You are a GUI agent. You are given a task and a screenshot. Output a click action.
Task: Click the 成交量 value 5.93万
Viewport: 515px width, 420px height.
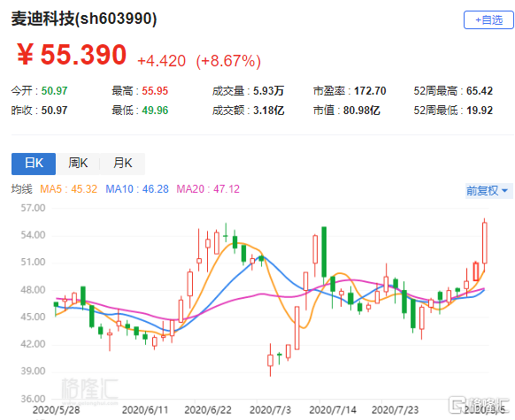click(x=268, y=91)
